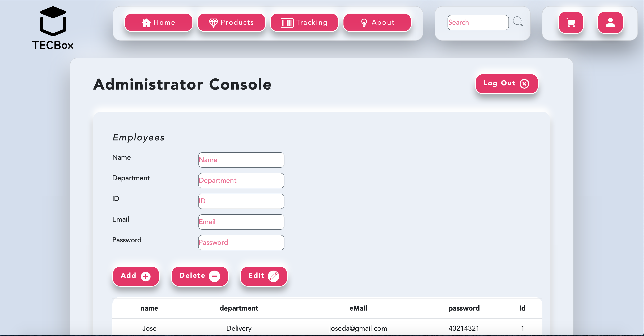
Task: Open the user profile icon
Action: pyautogui.click(x=610, y=22)
